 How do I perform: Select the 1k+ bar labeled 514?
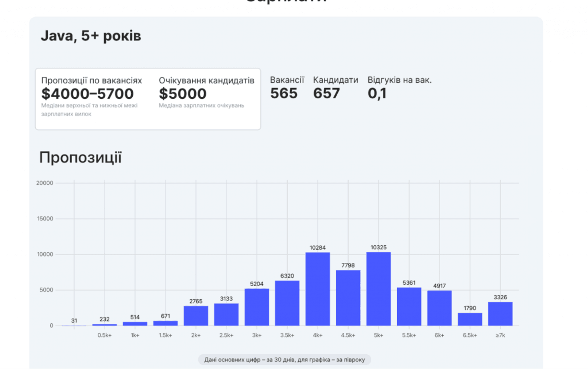135,324
